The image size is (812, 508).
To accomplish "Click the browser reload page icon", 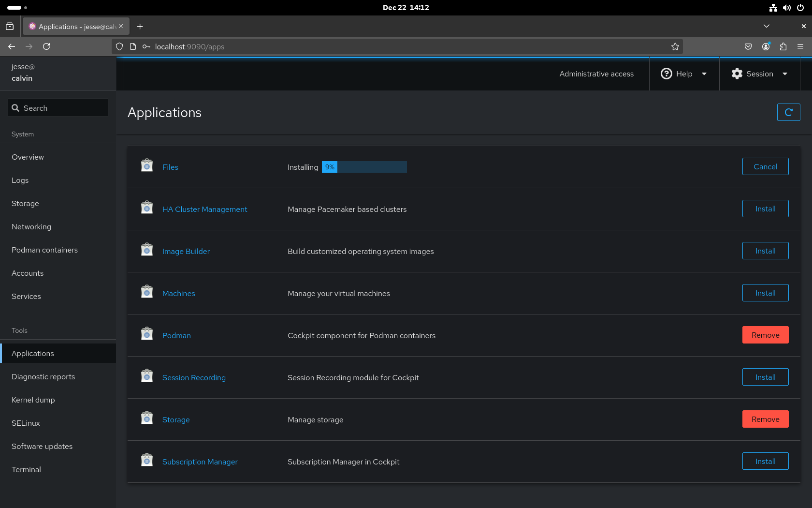I will point(46,46).
